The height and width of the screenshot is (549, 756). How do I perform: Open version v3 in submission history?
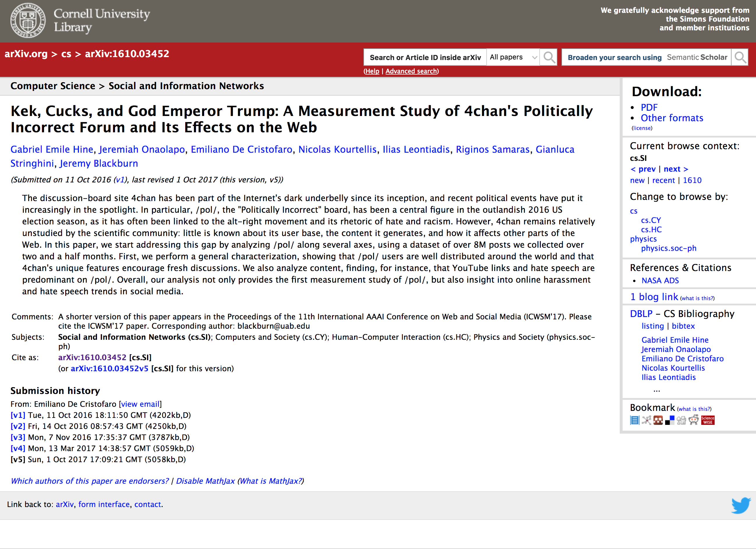[18, 437]
